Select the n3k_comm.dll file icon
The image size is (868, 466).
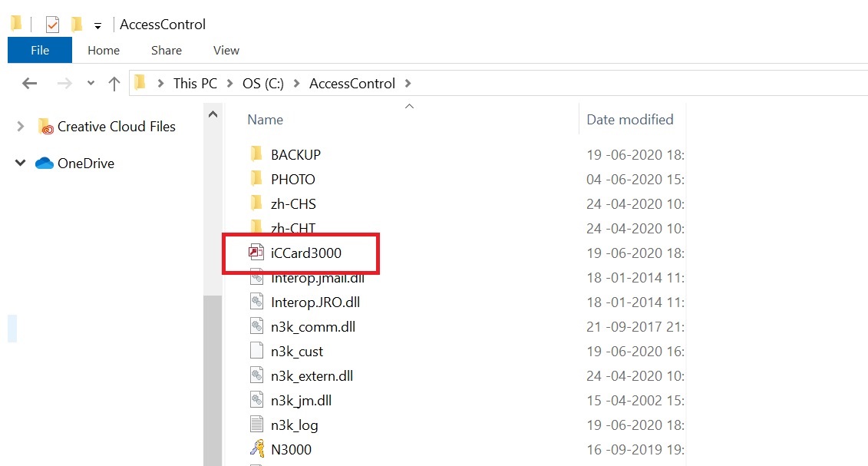[x=257, y=326]
